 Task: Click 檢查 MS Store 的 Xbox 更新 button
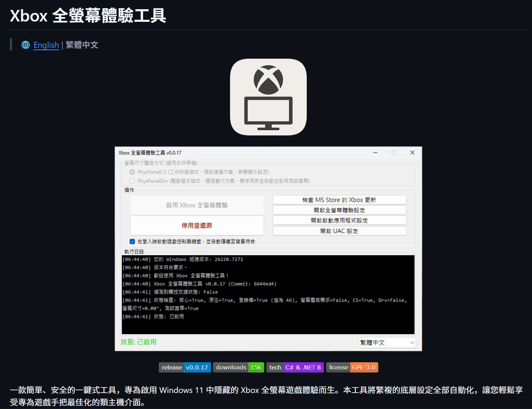point(339,200)
